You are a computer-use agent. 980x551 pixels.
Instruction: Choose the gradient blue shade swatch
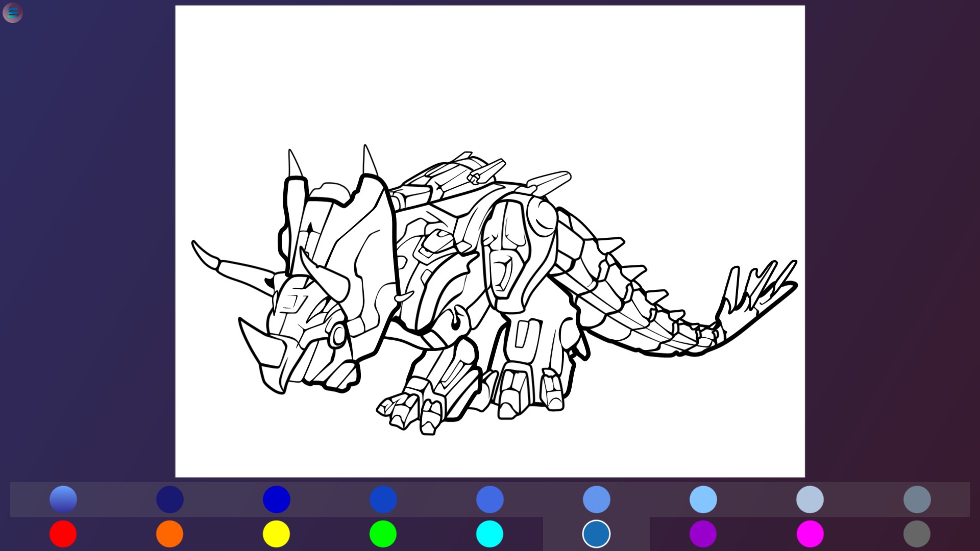pos(63,499)
